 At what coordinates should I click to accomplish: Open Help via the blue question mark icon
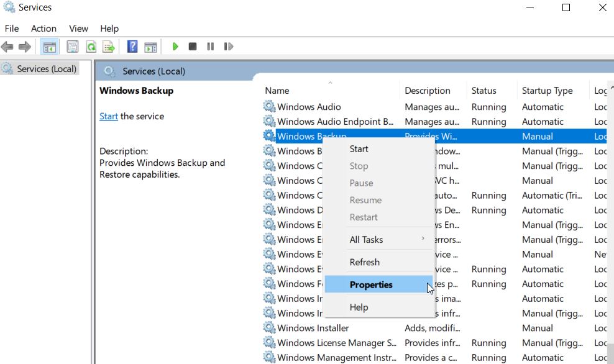(132, 47)
